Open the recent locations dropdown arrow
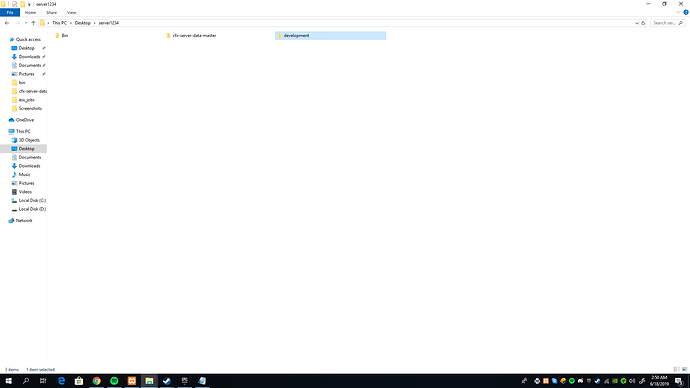The image size is (690, 388). point(26,23)
